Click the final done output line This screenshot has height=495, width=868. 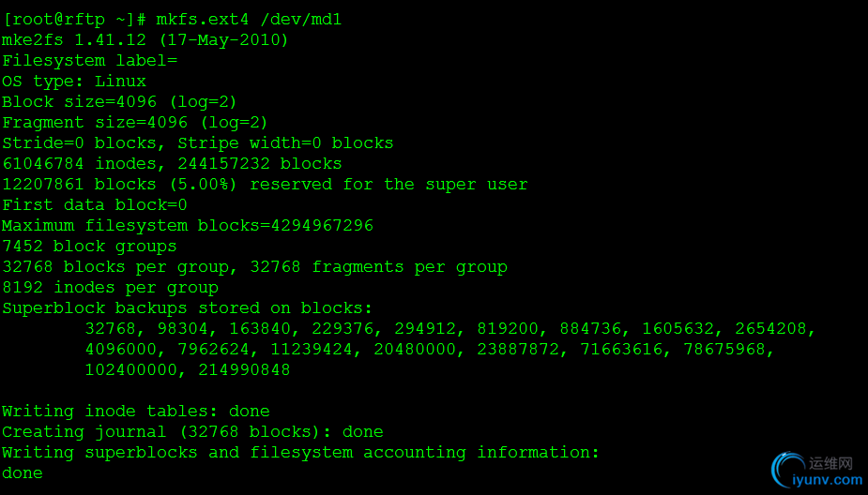click(23, 473)
